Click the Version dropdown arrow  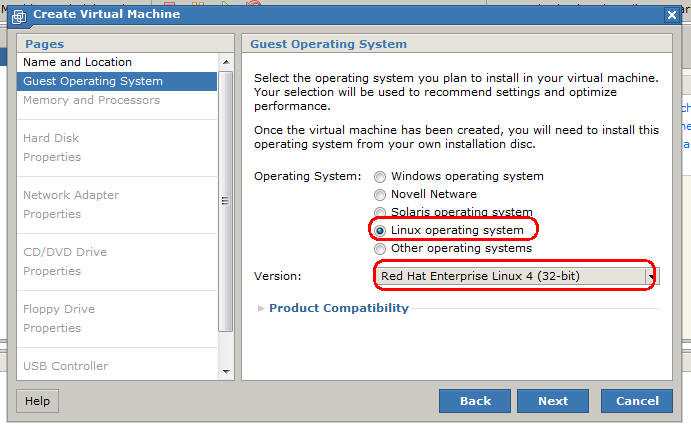651,277
